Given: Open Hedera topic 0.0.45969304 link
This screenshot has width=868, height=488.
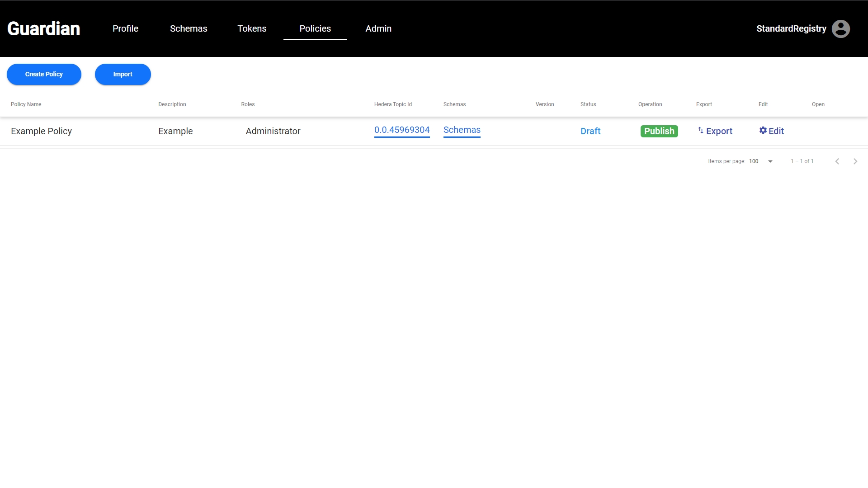Looking at the screenshot, I should 401,130.
